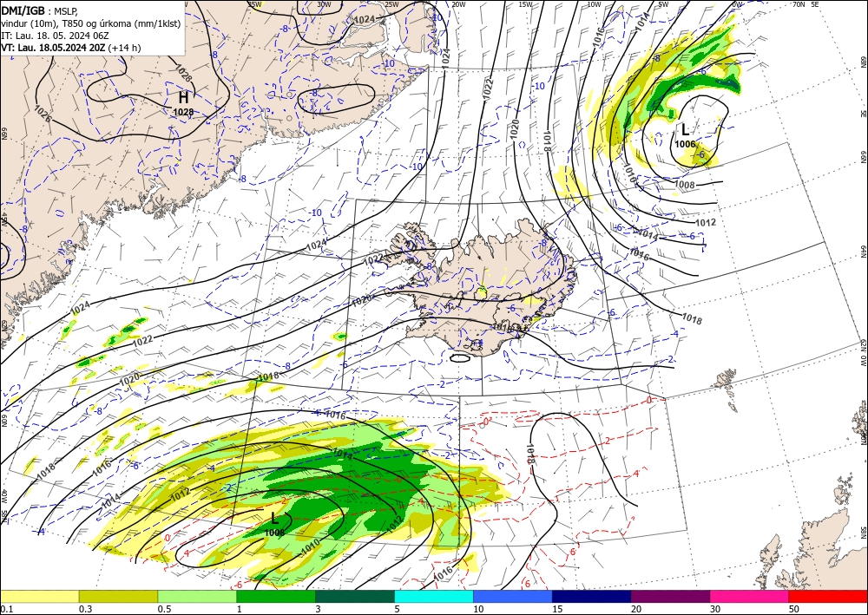
Task: Choose the purple 20–30 legend swatch
Action: 670,596
